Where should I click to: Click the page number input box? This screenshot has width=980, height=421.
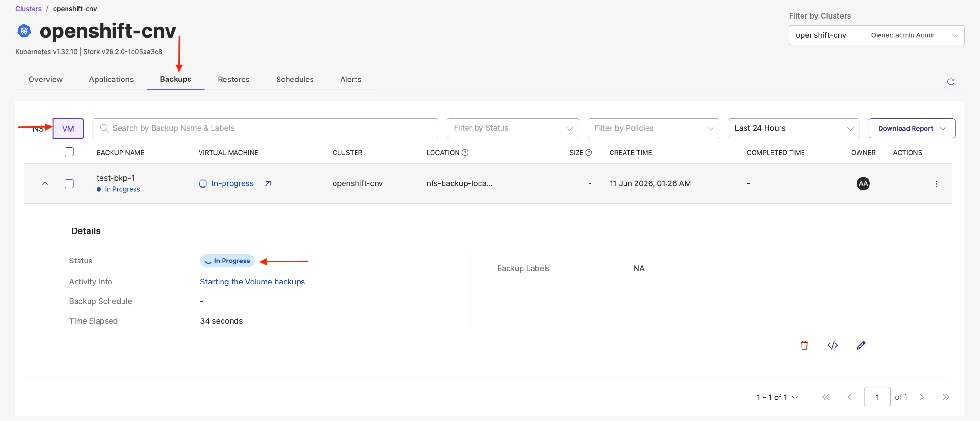(877, 397)
